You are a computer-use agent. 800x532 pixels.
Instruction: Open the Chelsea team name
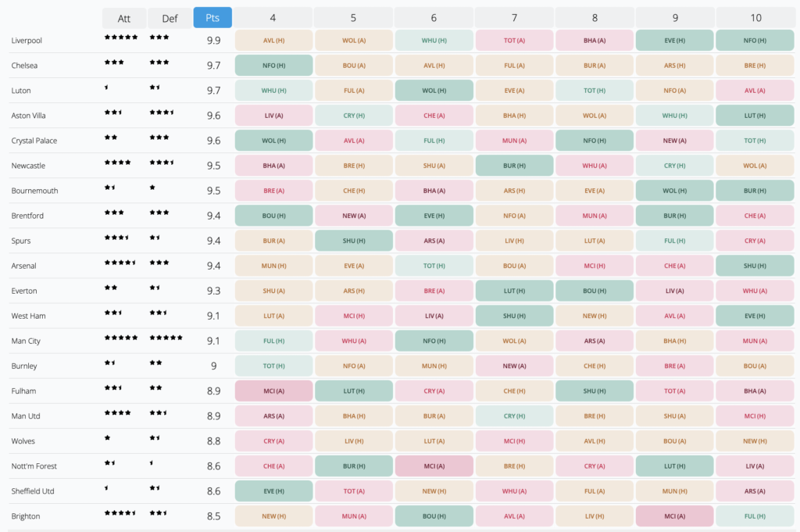pos(24,66)
